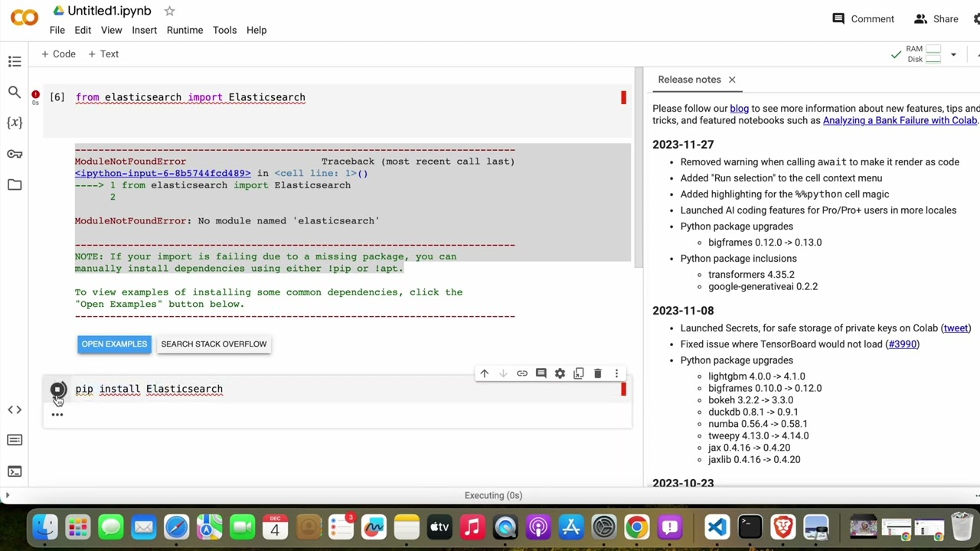The image size is (980, 551).
Task: Show output ellipsis below pip install cell
Action: click(x=57, y=414)
